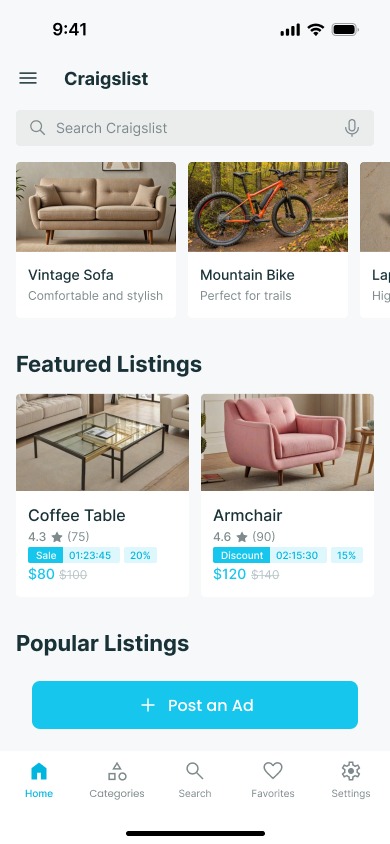Open the partially visible third carousel card
Screen dimensions: 390x844
coord(375,240)
